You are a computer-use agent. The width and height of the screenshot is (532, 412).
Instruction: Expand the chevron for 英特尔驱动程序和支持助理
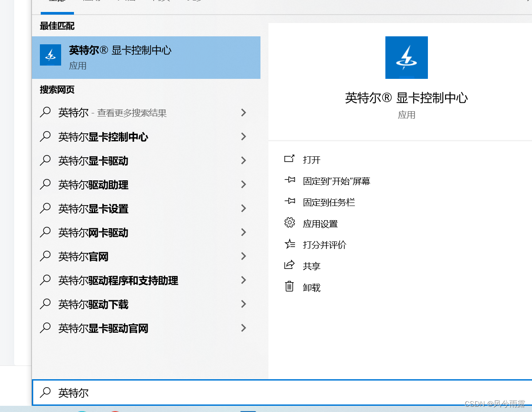tap(243, 280)
